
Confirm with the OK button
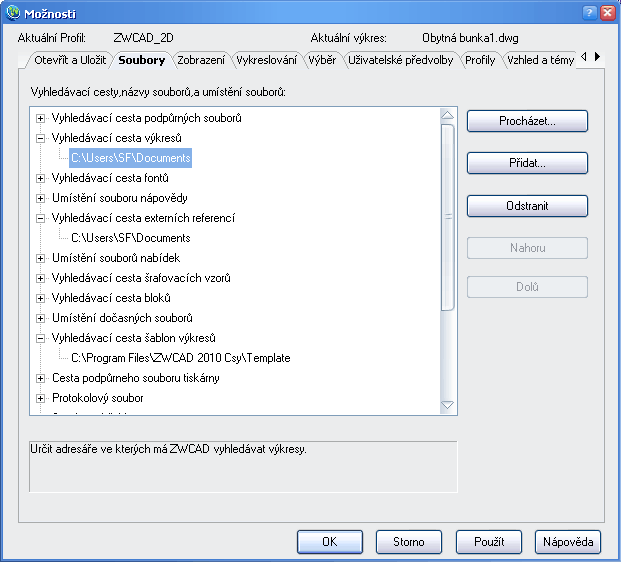[329, 542]
